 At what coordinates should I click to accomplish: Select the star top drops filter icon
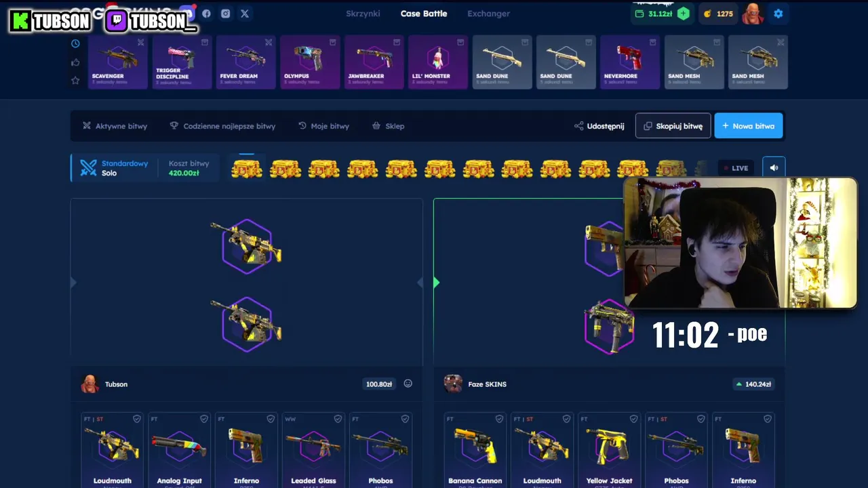[x=75, y=81]
